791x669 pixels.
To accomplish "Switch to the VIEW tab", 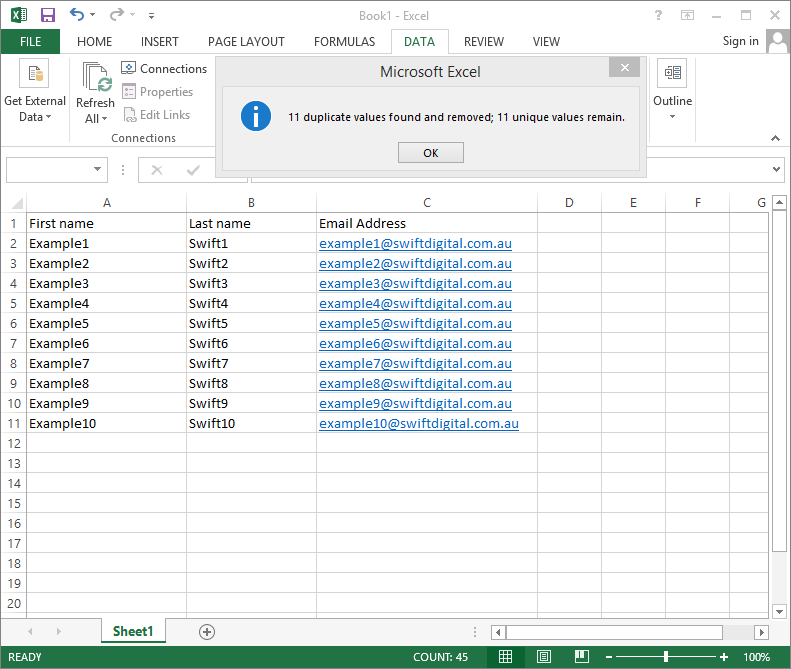I will point(546,41).
